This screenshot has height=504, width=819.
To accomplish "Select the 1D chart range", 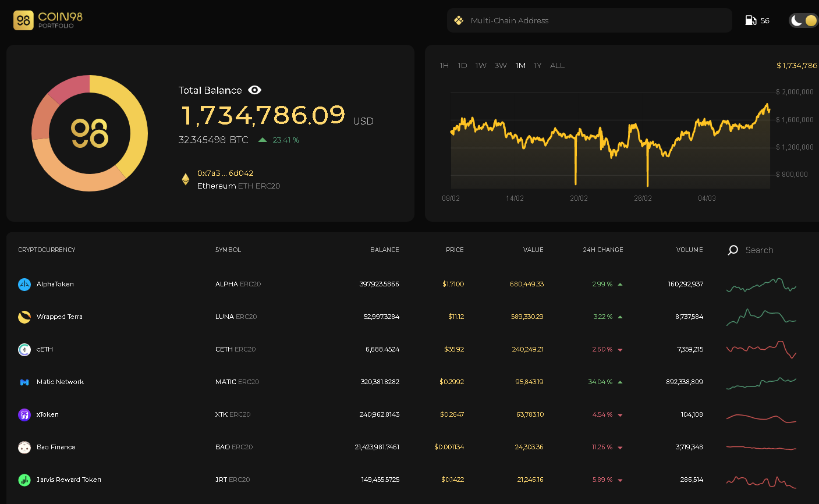I will tap(462, 66).
